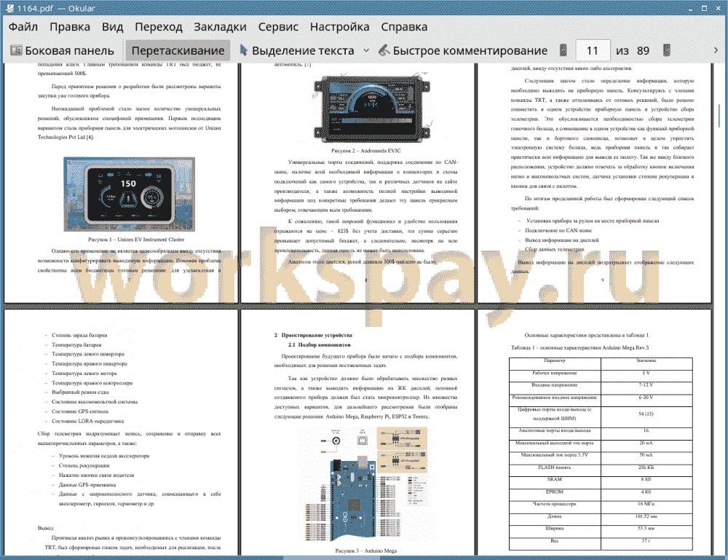Click list item 'Данные GPS-приемника'
The width and height of the screenshot is (728, 560).
click(87, 485)
